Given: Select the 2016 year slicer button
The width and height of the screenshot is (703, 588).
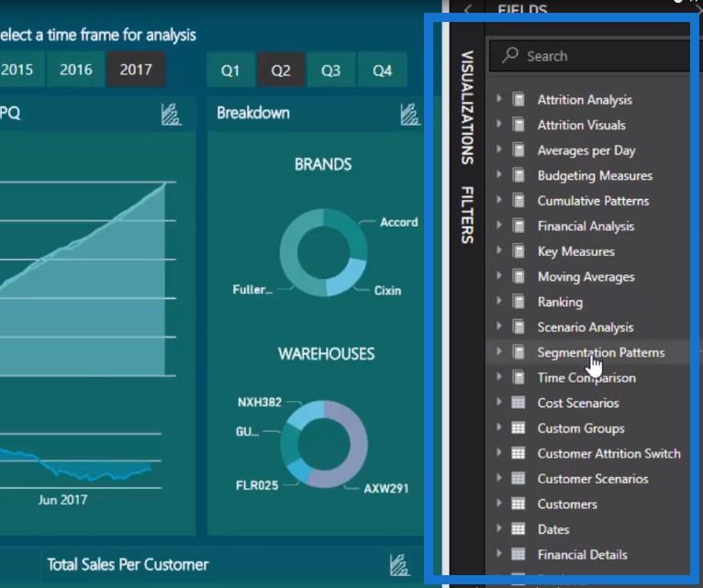Looking at the screenshot, I should pyautogui.click(x=76, y=70).
